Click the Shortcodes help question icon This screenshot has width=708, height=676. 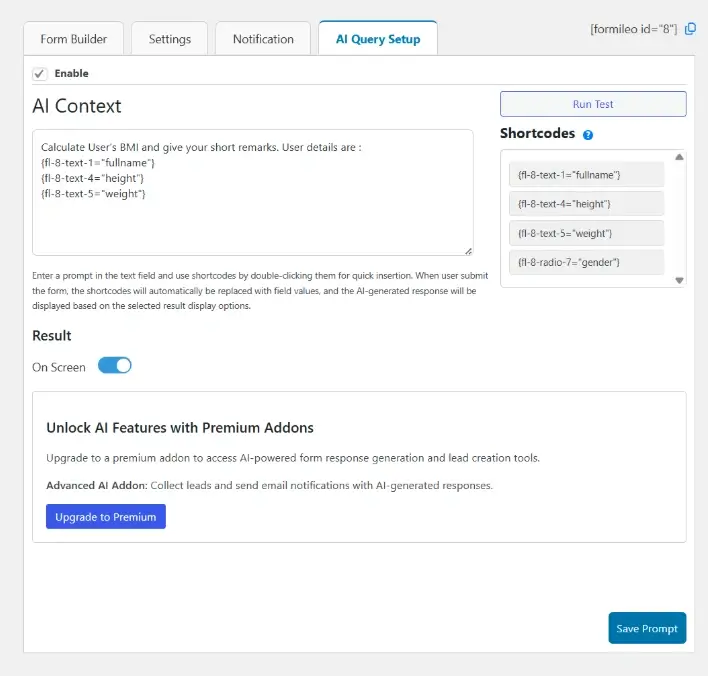click(x=588, y=135)
